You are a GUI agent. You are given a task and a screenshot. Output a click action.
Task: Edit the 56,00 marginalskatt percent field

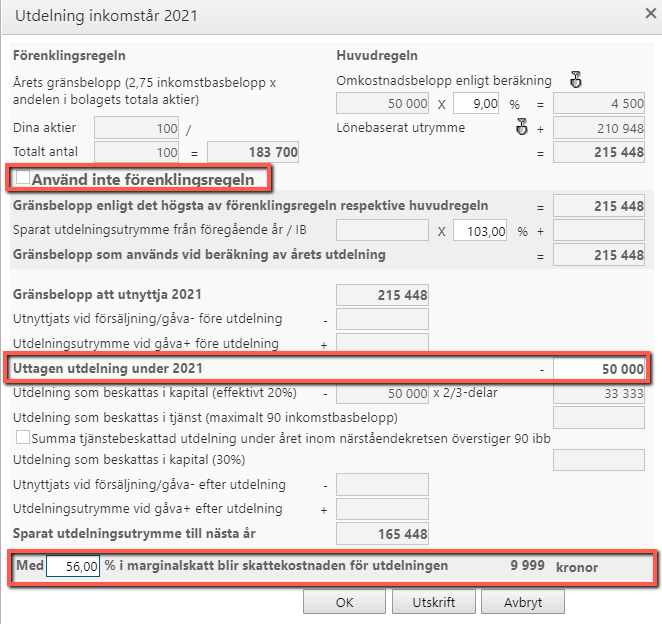pos(73,566)
